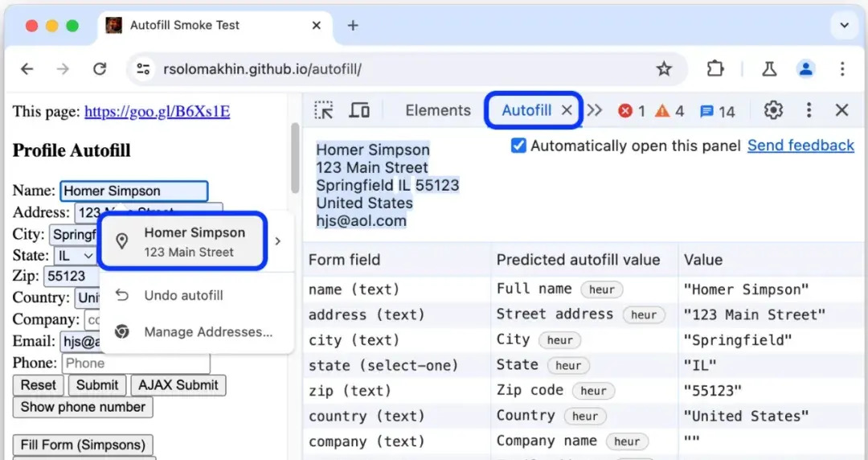The image size is (868, 460).
Task: Bookmark this page with star icon
Action: pos(664,68)
